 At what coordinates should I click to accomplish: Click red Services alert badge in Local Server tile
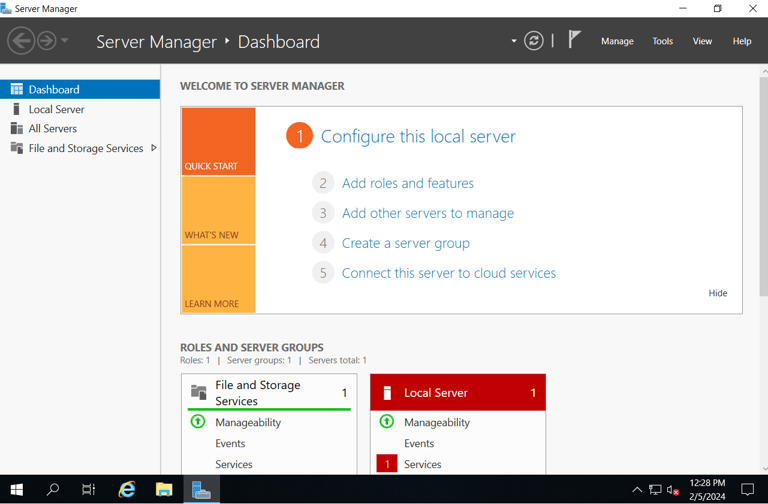[x=387, y=463]
